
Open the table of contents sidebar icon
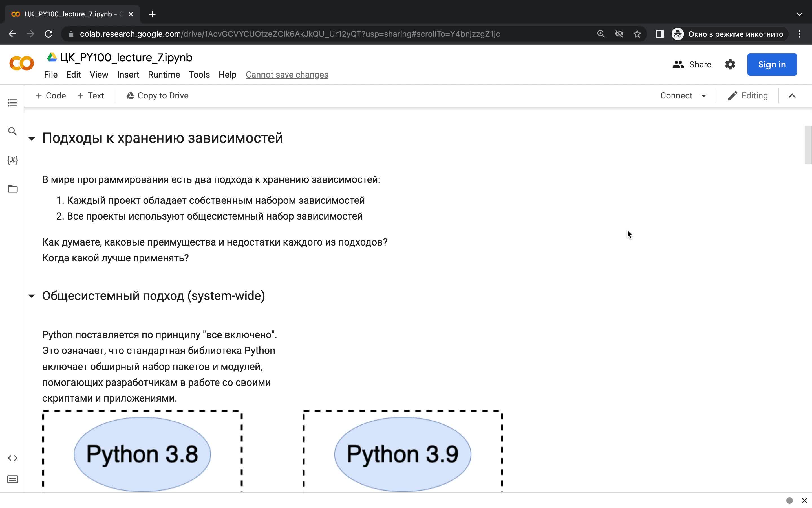[x=12, y=103]
